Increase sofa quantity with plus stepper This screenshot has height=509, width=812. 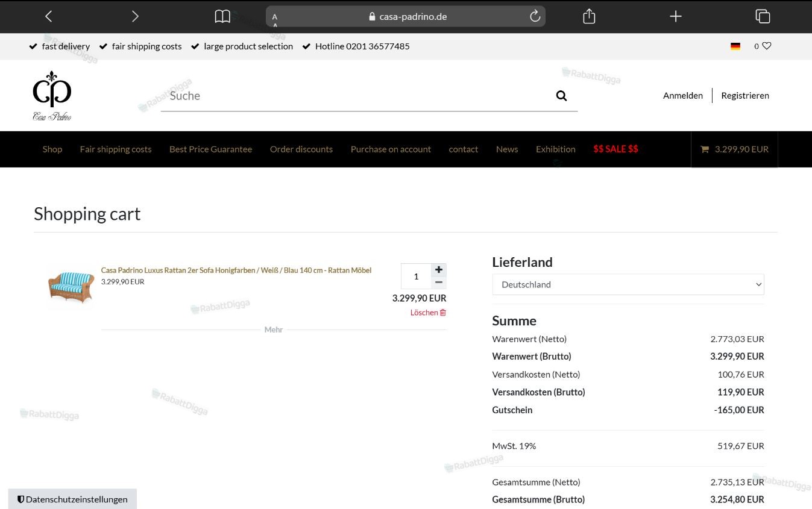pyautogui.click(x=439, y=270)
